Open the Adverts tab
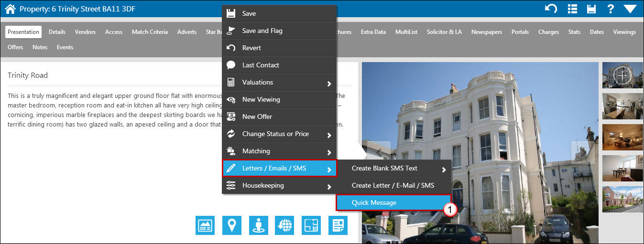Screen dimensions: 644x244 click(x=186, y=32)
